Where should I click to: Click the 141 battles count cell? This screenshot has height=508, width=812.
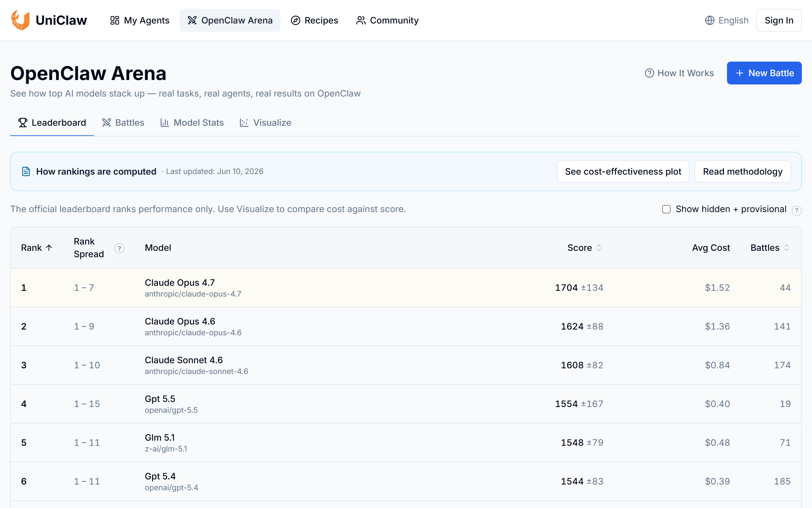[782, 326]
